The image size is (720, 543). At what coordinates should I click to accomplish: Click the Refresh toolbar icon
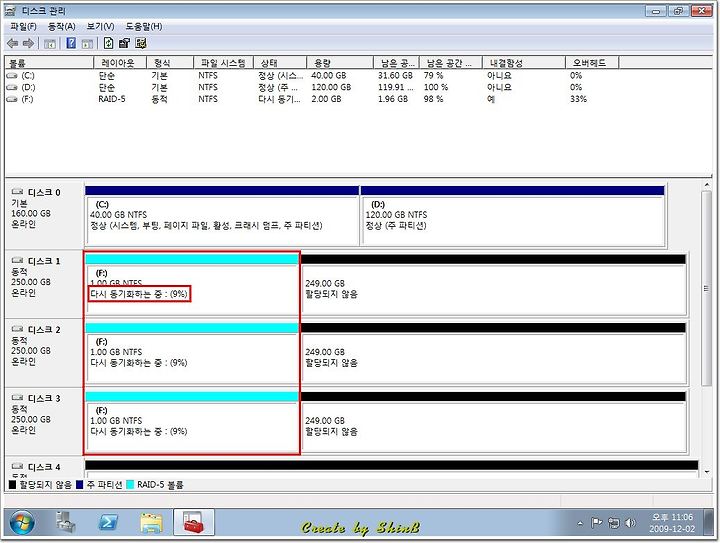tap(108, 43)
